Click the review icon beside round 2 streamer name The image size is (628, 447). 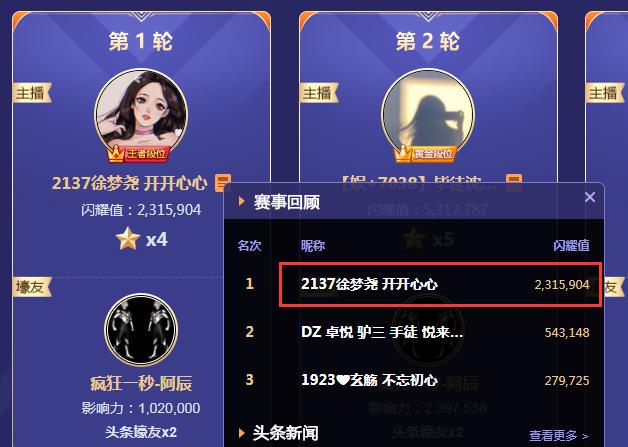[x=514, y=183]
